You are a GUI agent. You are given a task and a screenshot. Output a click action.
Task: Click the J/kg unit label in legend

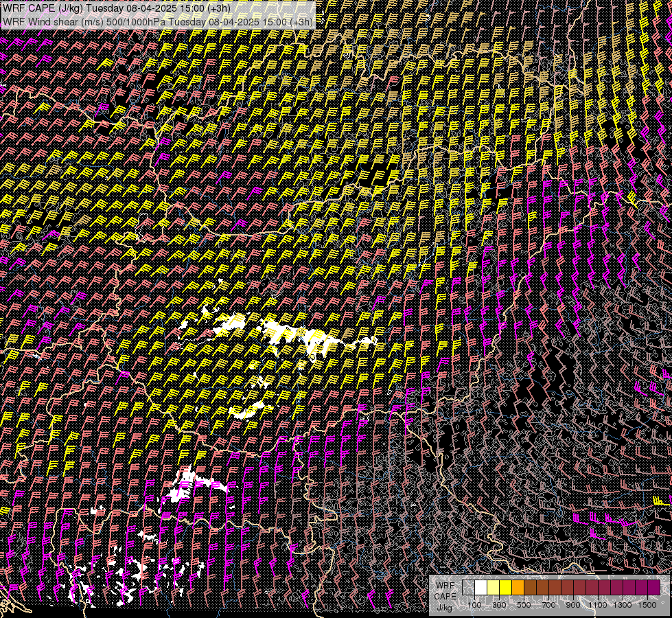coord(444,607)
